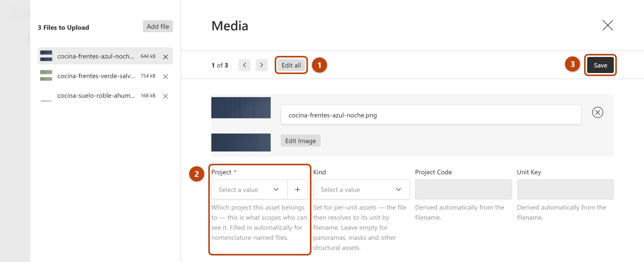The image size is (644, 262).
Task: Click the Media heading
Action: coord(230,26)
